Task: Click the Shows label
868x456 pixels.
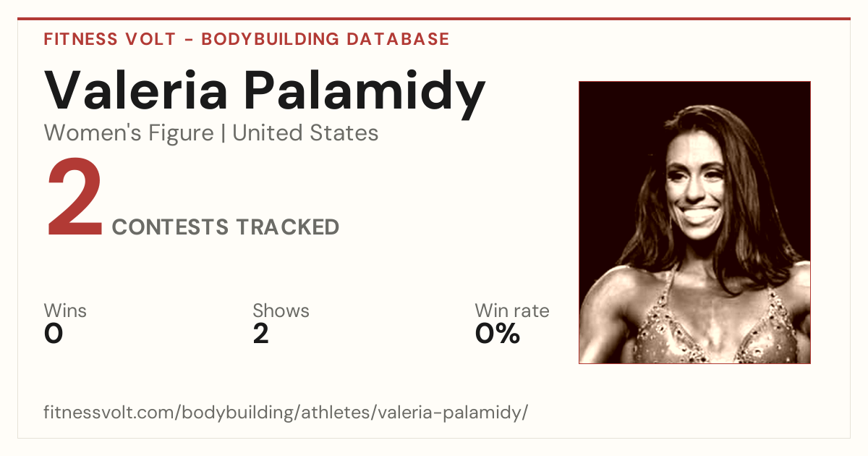Action: [281, 311]
